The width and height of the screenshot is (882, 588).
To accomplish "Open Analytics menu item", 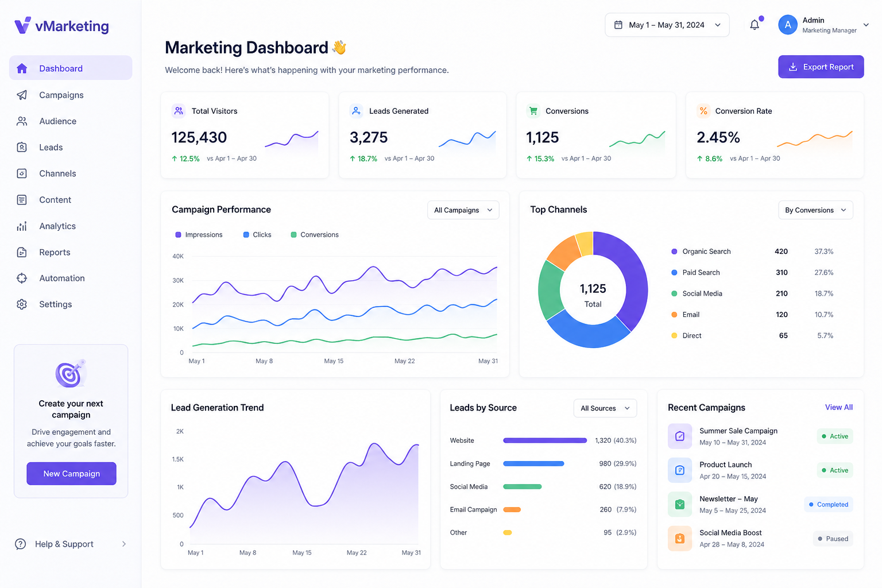I will point(71,226).
